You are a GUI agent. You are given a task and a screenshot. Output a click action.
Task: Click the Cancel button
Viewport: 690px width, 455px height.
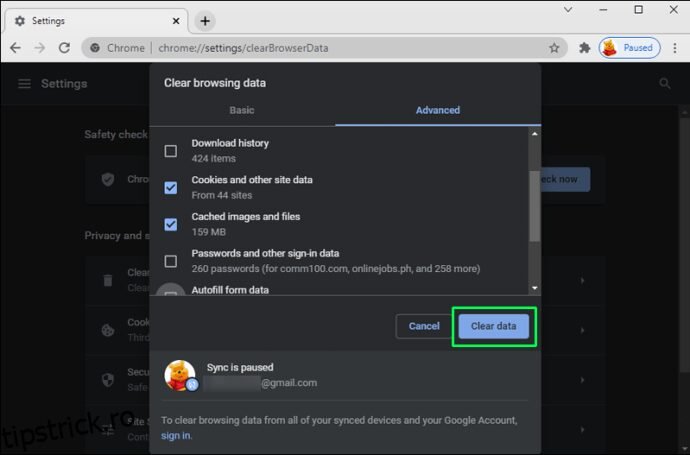pos(424,326)
